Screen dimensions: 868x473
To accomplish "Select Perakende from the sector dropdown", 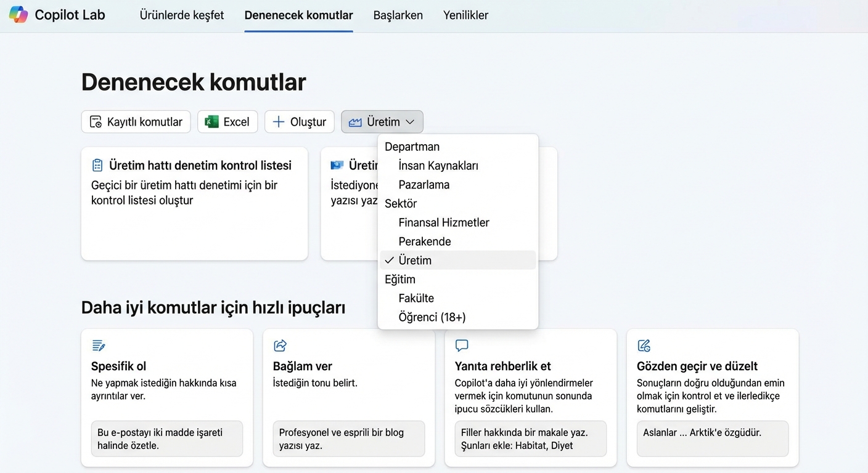I will [425, 241].
